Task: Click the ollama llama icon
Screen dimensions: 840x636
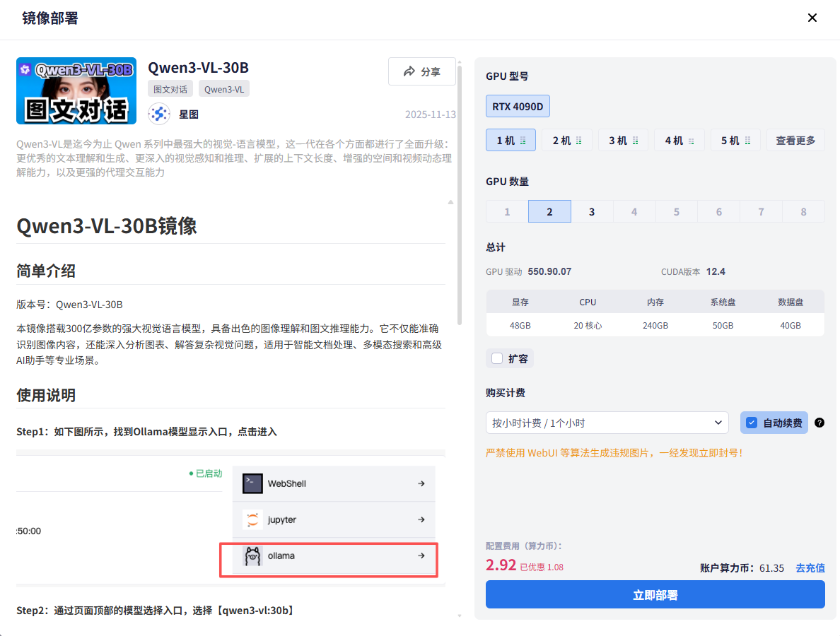Action: (255, 555)
